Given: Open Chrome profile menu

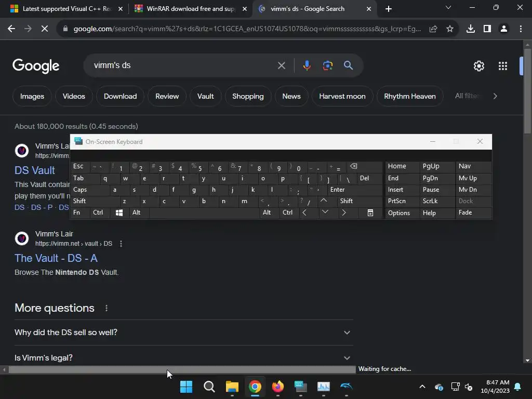Looking at the screenshot, I should (504, 29).
